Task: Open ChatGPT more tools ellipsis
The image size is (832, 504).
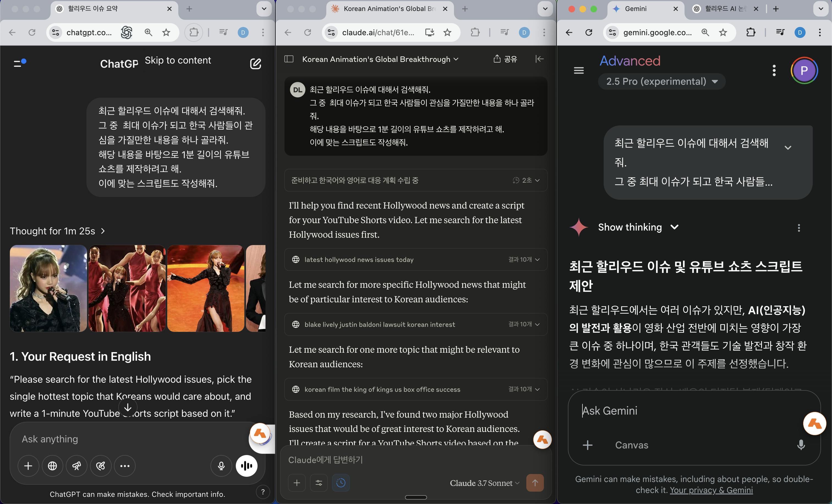Action: [x=125, y=466]
